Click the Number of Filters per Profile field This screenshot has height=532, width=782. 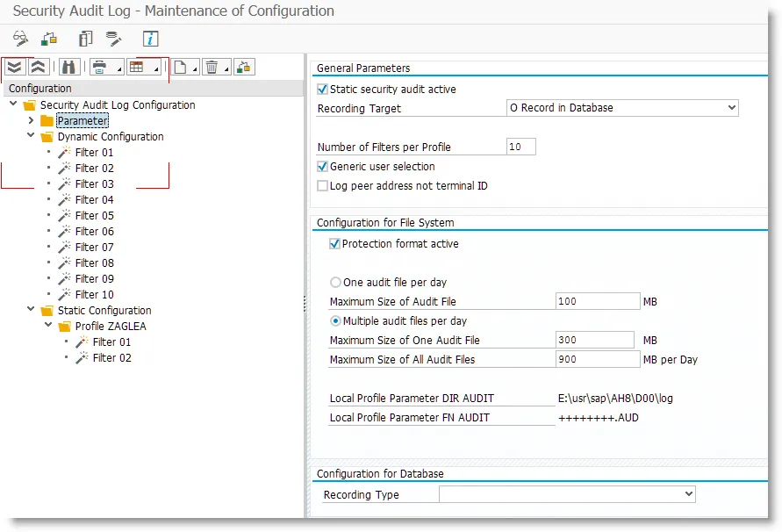[521, 147]
